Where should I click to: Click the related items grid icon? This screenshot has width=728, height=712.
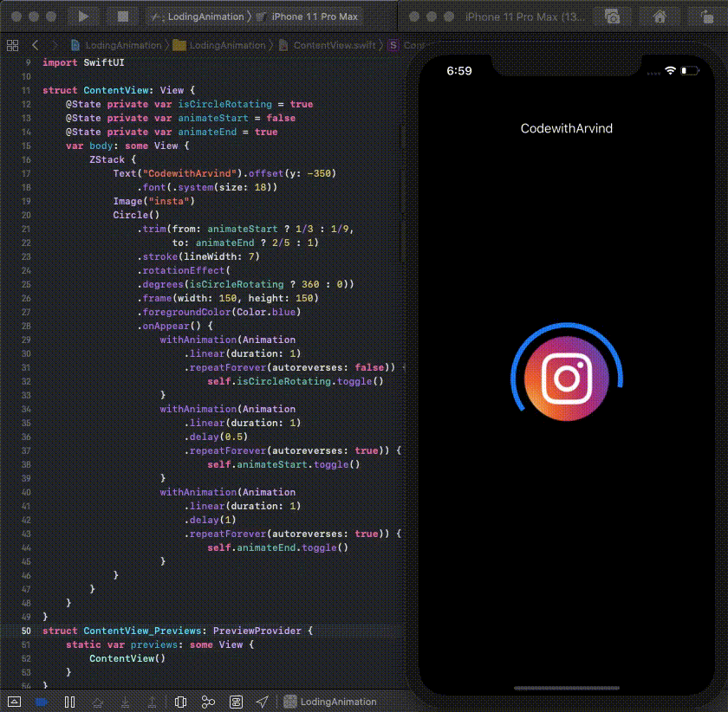coord(12,45)
